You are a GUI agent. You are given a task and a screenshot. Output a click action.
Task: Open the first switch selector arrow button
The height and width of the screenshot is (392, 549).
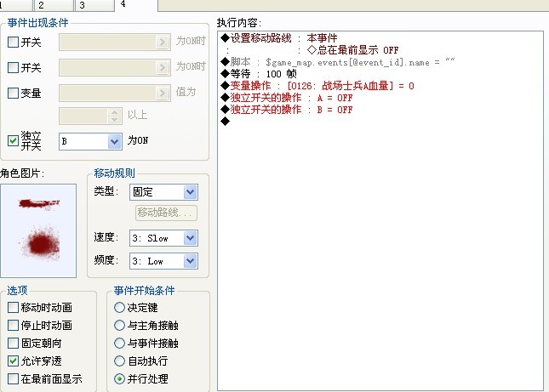162,42
